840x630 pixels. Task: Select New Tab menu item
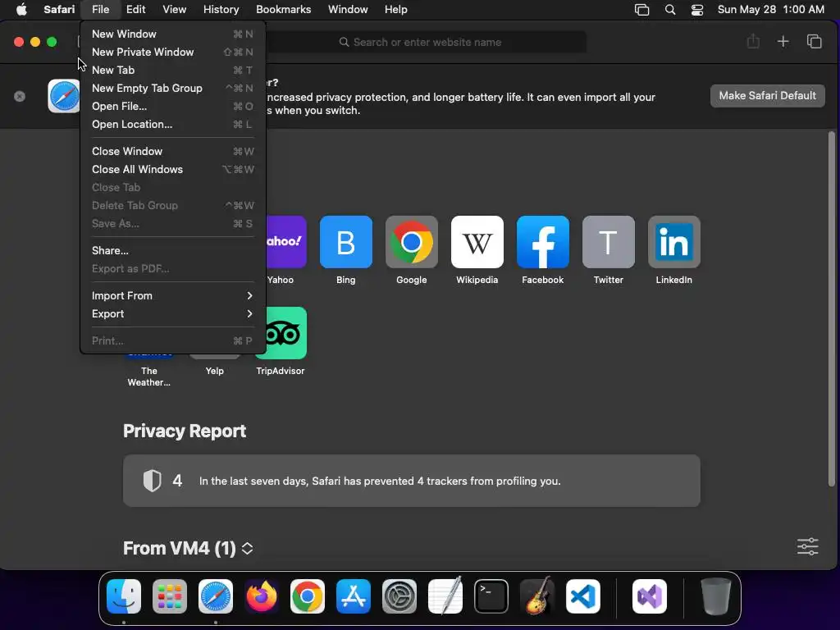(172, 71)
